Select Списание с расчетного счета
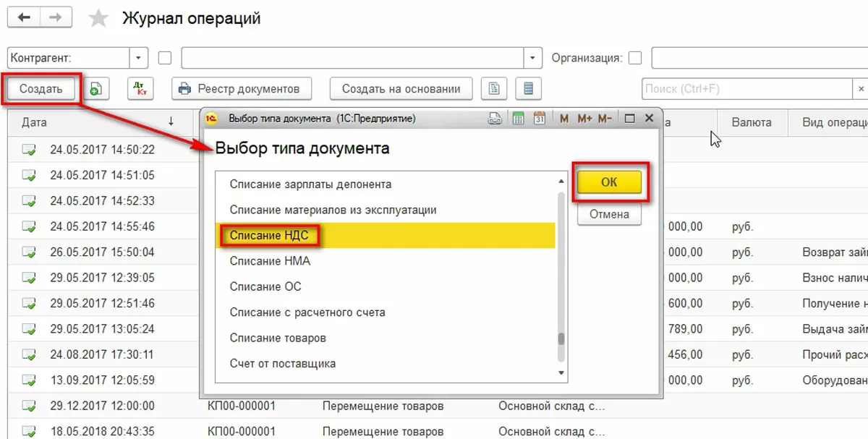 (x=386, y=312)
